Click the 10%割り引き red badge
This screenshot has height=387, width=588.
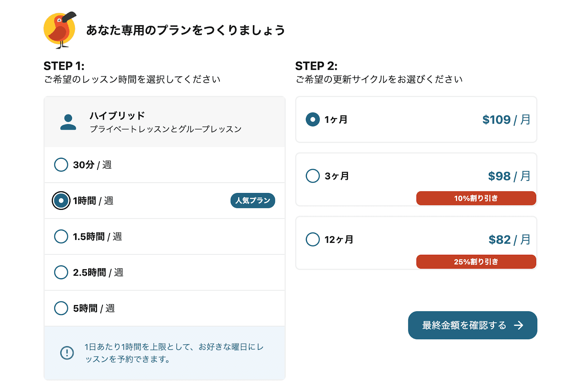(x=476, y=198)
